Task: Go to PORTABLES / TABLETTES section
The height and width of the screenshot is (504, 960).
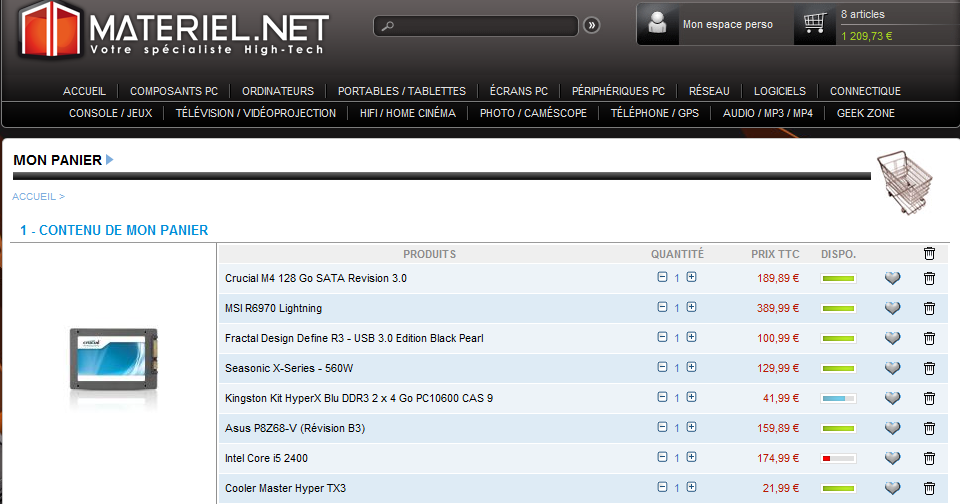Action: 401,91
